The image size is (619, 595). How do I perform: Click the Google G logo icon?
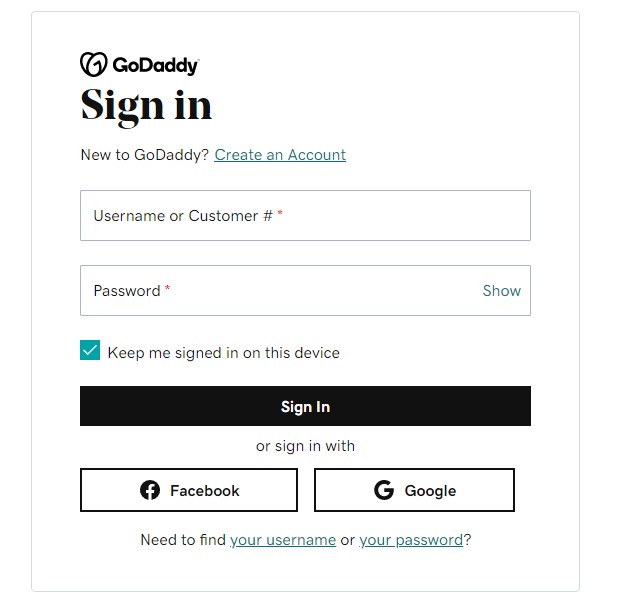pos(384,490)
